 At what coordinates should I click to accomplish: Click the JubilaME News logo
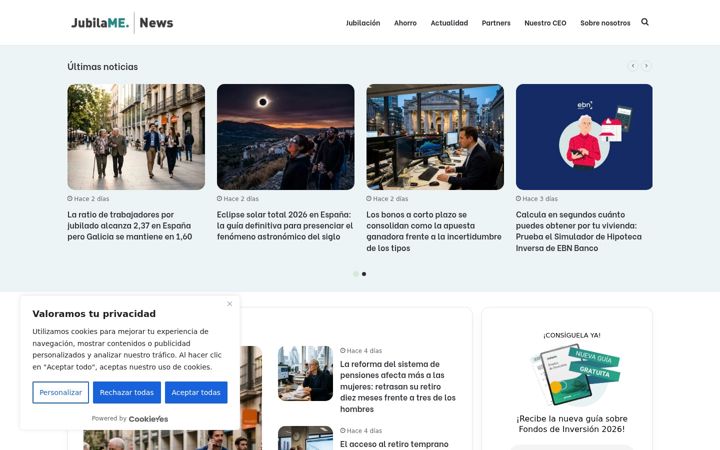[x=122, y=22]
